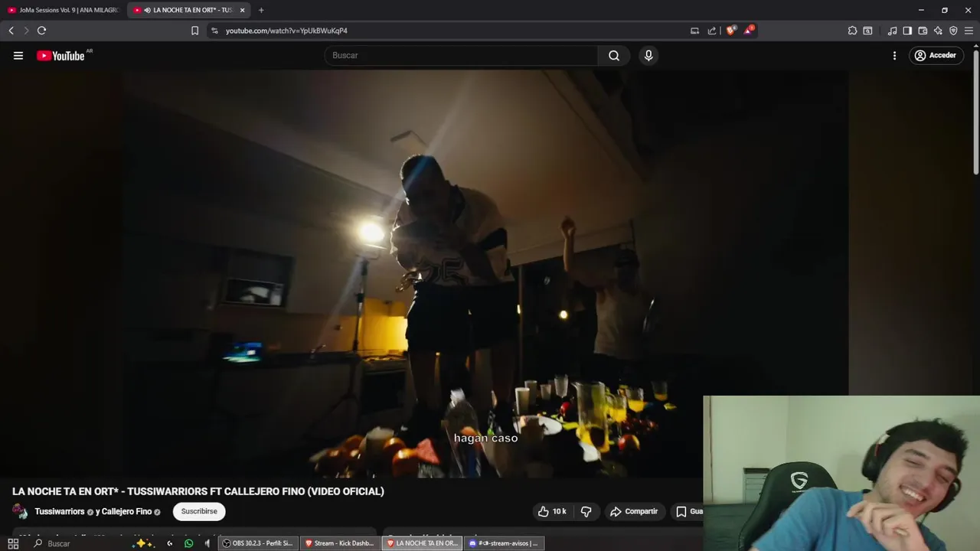Viewport: 980px width, 551px height.
Task: Open Brave Shields lion icon
Action: [x=730, y=31]
